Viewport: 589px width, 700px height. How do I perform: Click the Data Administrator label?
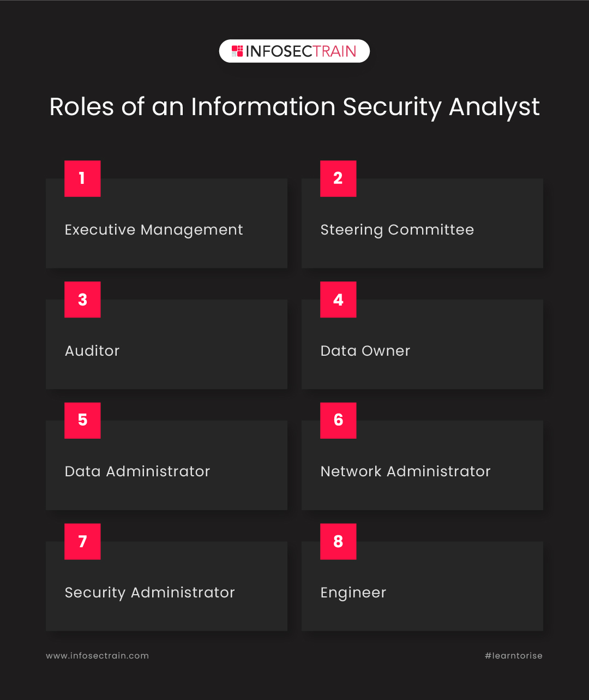137,471
